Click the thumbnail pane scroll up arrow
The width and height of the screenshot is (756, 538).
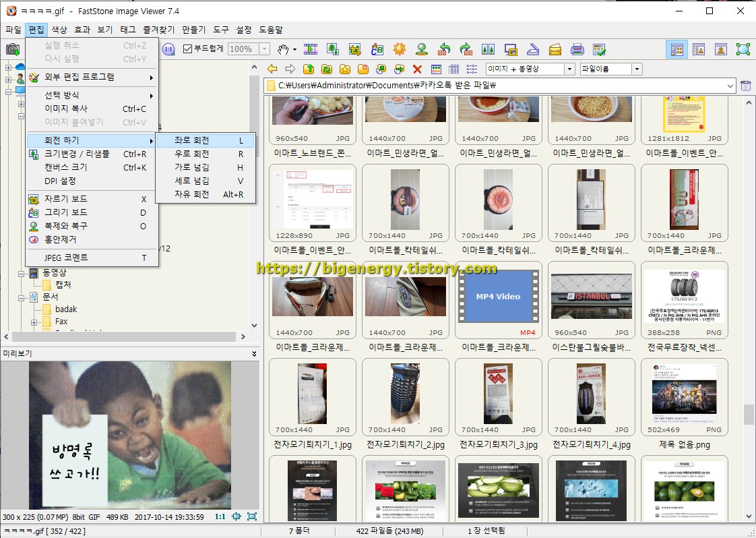point(749,102)
